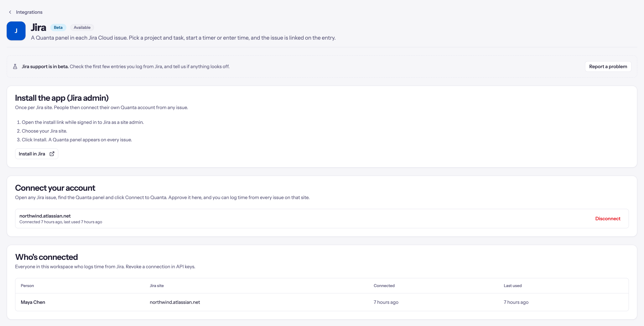Click the Beta badge
The width and height of the screenshot is (644, 326).
(x=58, y=28)
